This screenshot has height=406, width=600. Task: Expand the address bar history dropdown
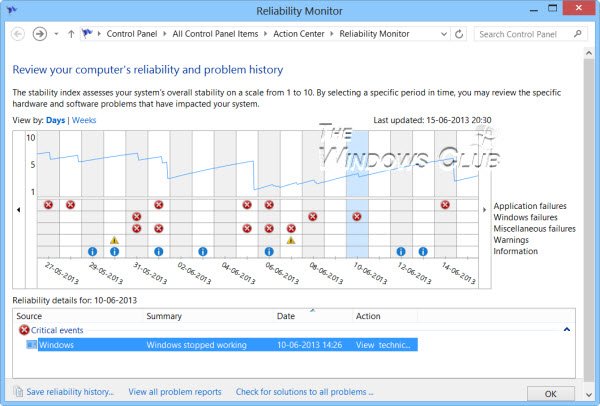[x=444, y=34]
